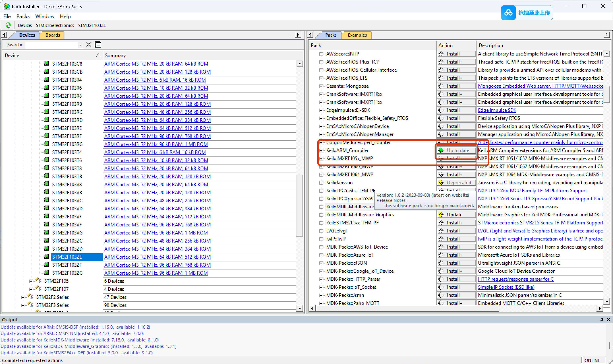The height and width of the screenshot is (364, 613).
Task: Open the Simple IP Socket (BSD like) link
Action: pyautogui.click(x=506, y=287)
